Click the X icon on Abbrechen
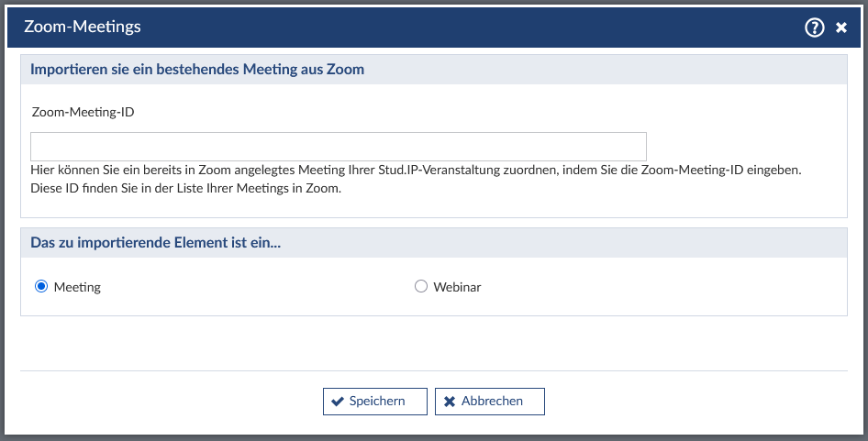868x441 pixels. point(450,402)
